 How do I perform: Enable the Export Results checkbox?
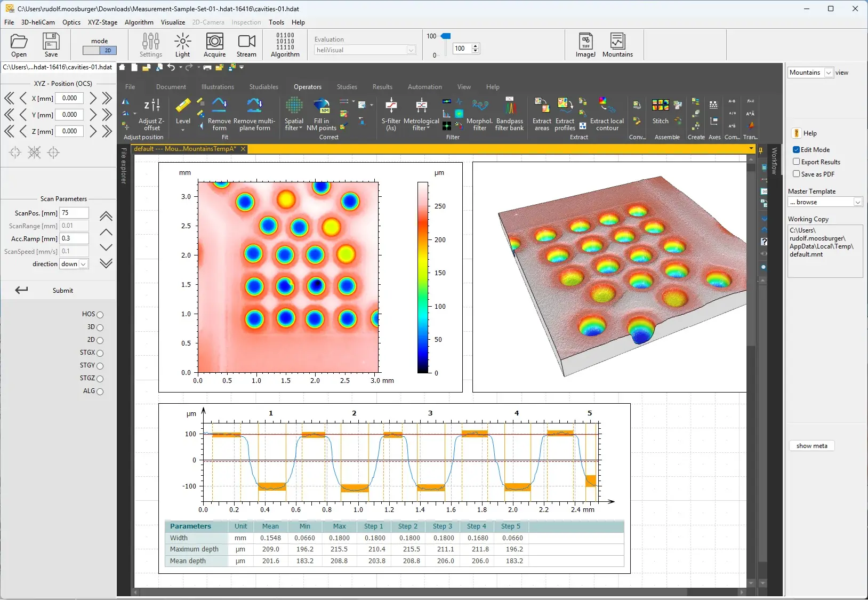tap(796, 162)
